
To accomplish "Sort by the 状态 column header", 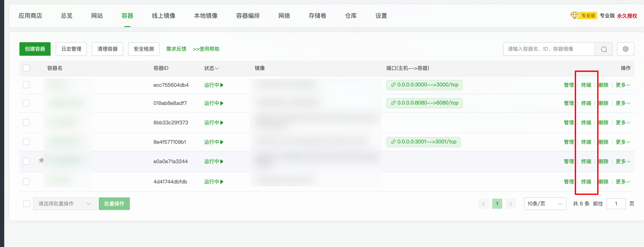I will [211, 68].
